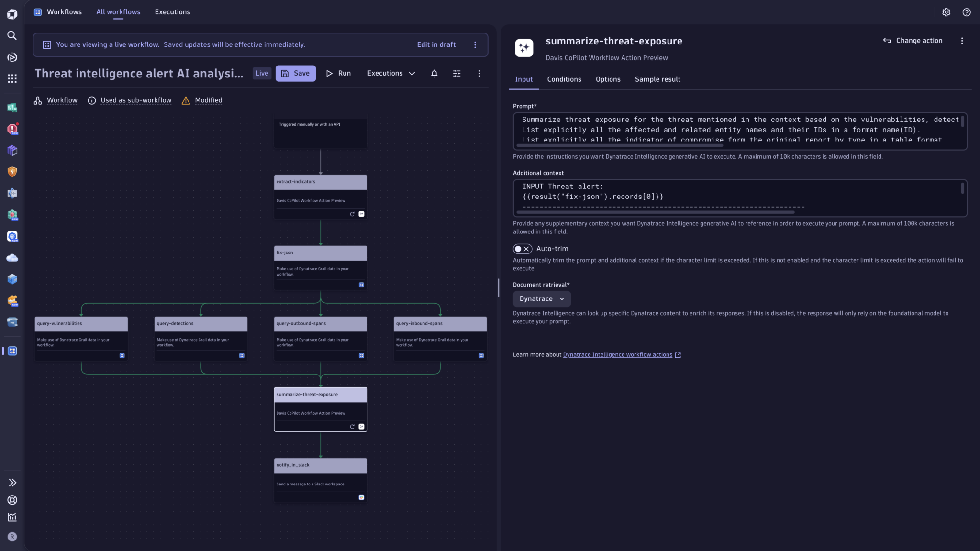
Task: Open Document retrieval Dynatrace dropdown
Action: [x=542, y=298]
